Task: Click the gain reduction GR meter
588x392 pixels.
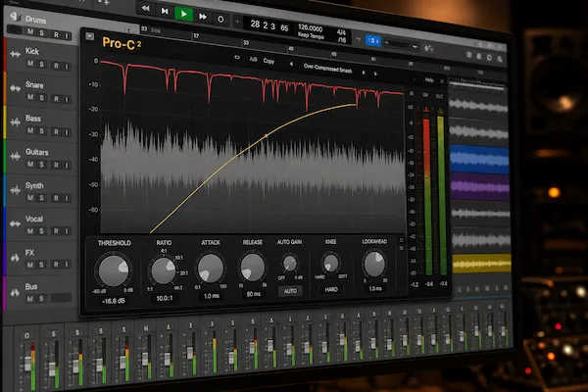Action: click(426, 191)
